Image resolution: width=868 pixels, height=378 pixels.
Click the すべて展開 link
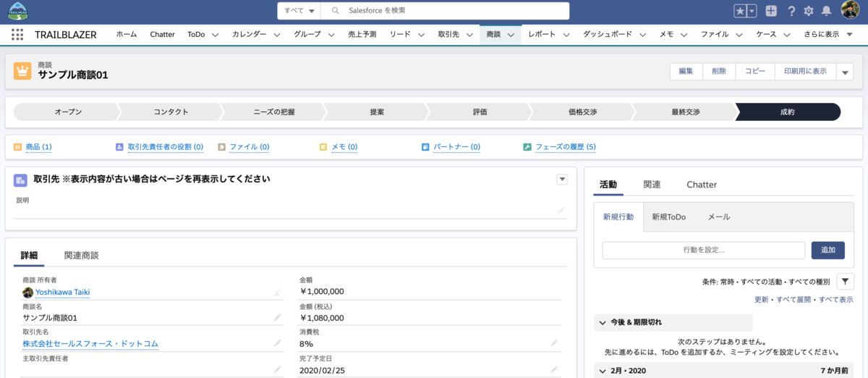coord(795,299)
